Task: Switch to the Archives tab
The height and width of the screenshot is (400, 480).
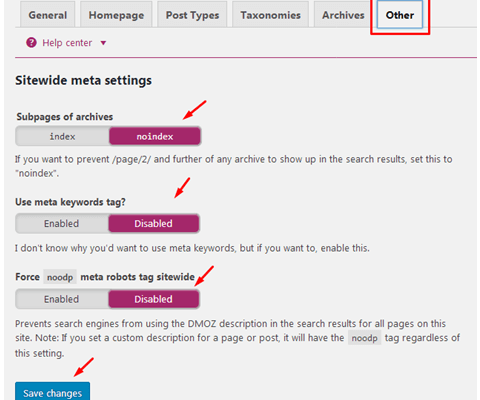Action: (x=343, y=15)
